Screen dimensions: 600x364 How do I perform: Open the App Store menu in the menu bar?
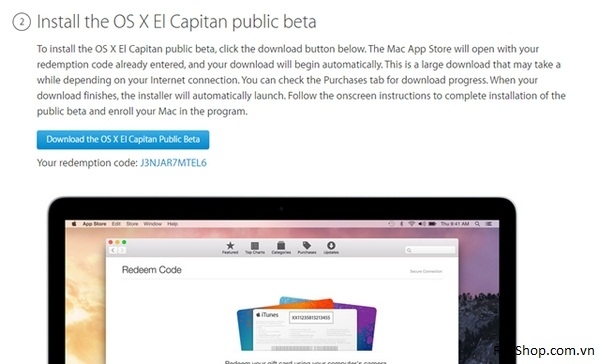tap(94, 224)
